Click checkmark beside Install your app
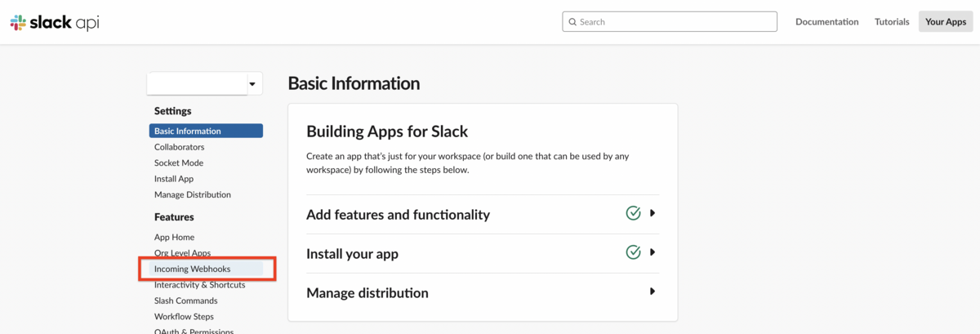980x334 pixels. click(x=633, y=252)
